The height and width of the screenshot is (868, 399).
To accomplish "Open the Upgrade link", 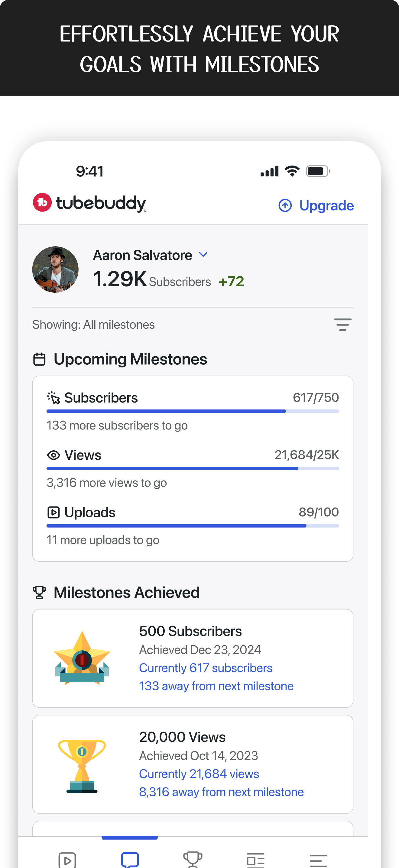I will (x=326, y=205).
